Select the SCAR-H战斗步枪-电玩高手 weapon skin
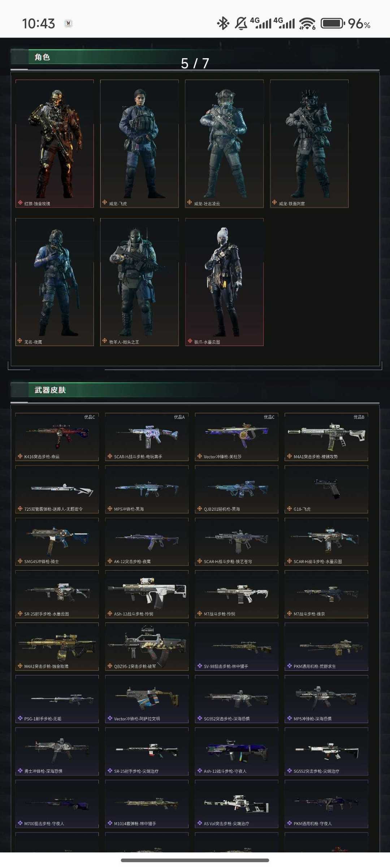 click(x=147, y=437)
